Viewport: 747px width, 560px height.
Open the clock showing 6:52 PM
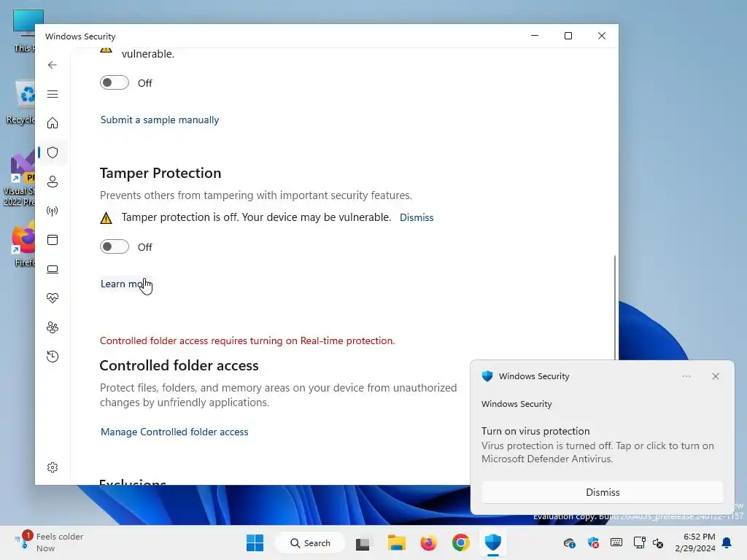click(694, 542)
